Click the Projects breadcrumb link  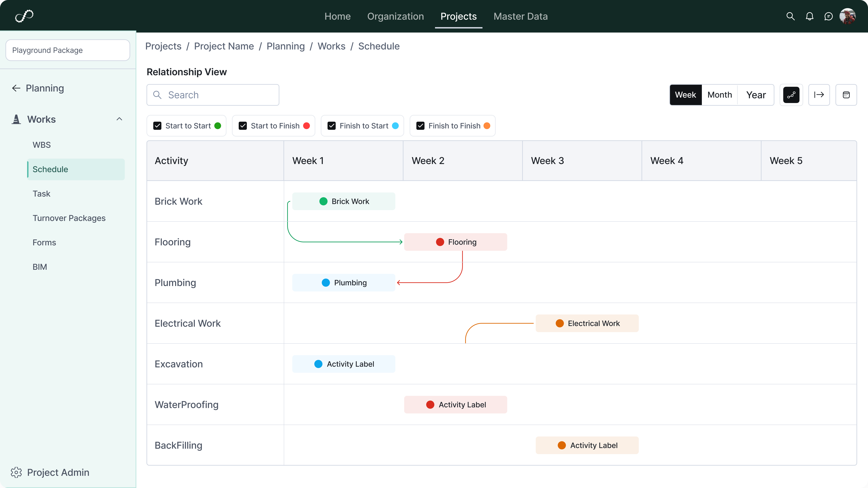coord(163,46)
